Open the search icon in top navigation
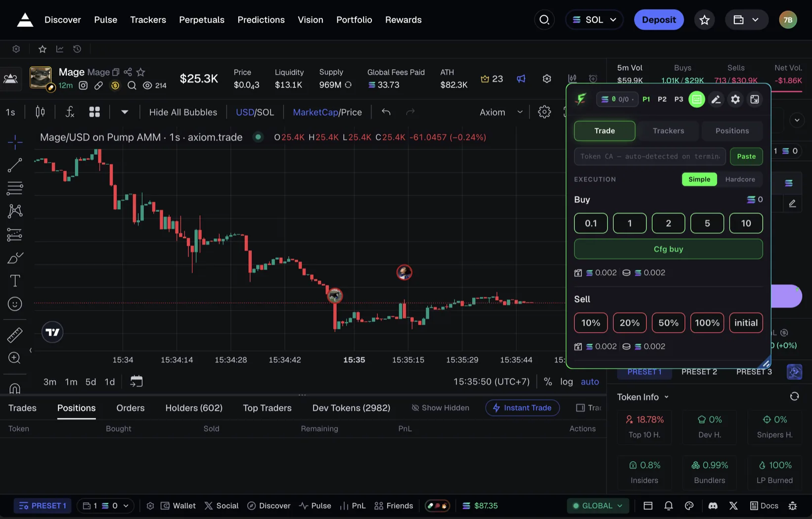 (x=544, y=20)
